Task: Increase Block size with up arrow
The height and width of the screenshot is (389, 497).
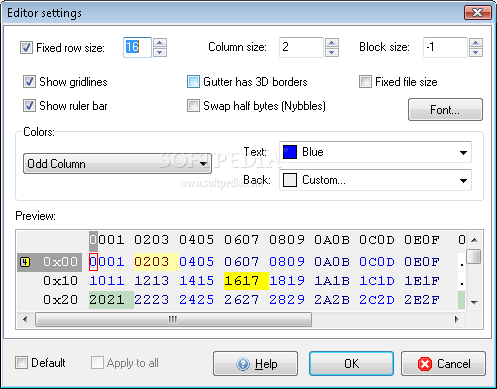Action: [x=476, y=43]
